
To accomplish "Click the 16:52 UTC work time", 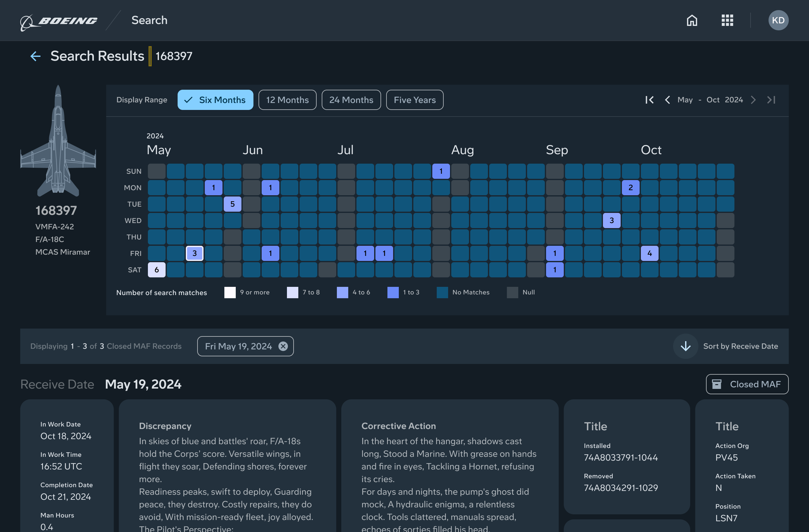I will (61, 466).
